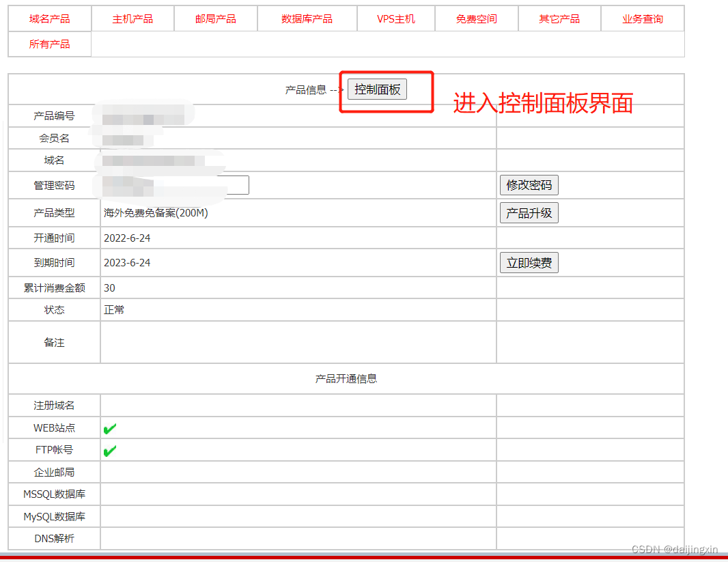Click the FTP帐号 green checkmark

[x=110, y=451]
